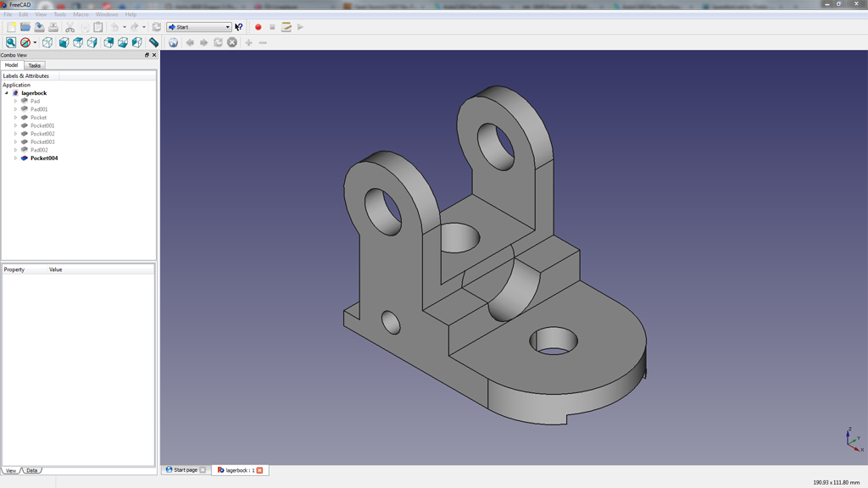Click the Execute macro play arrow
Image resolution: width=868 pixels, height=488 pixels.
coord(301,27)
